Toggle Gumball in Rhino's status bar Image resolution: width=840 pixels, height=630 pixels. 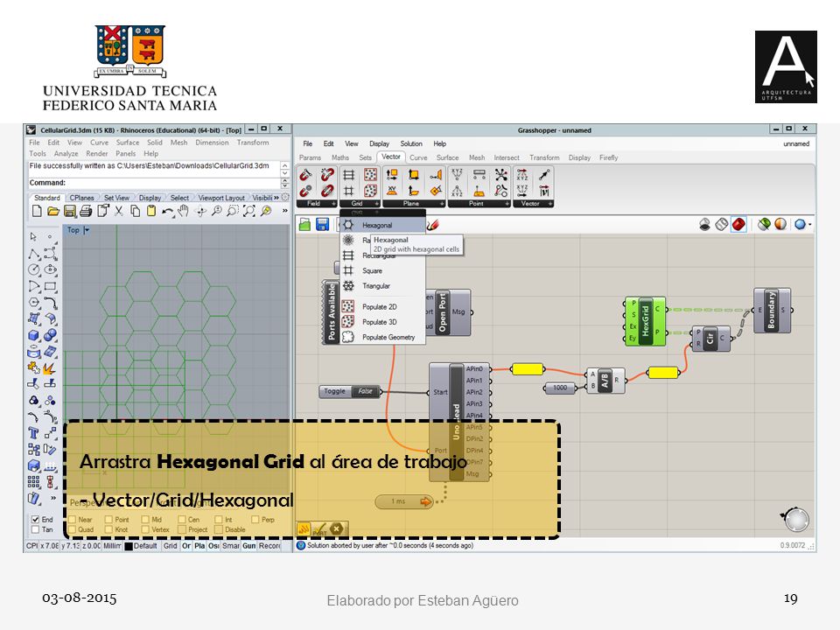249,546
